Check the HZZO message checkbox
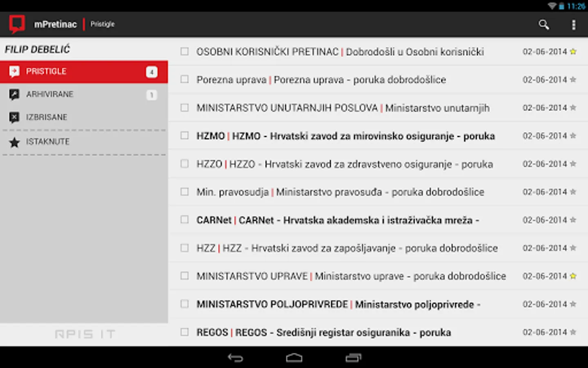588x368 pixels. tap(185, 164)
